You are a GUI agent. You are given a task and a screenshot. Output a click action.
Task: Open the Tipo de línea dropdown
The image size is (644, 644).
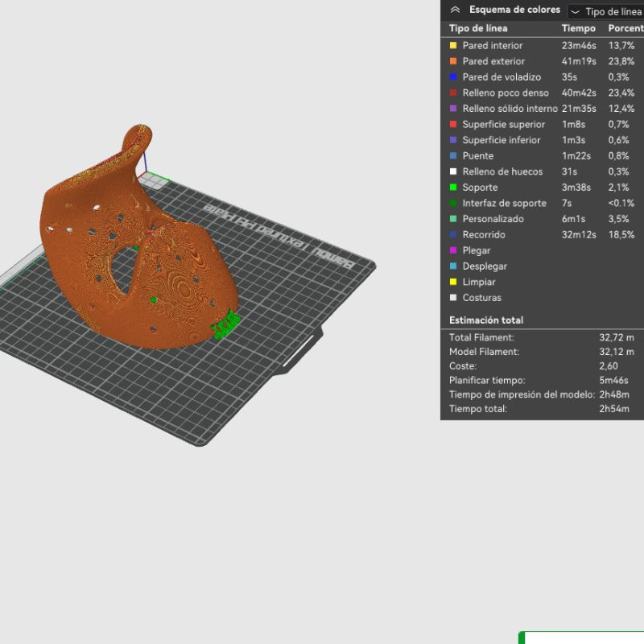(x=605, y=12)
